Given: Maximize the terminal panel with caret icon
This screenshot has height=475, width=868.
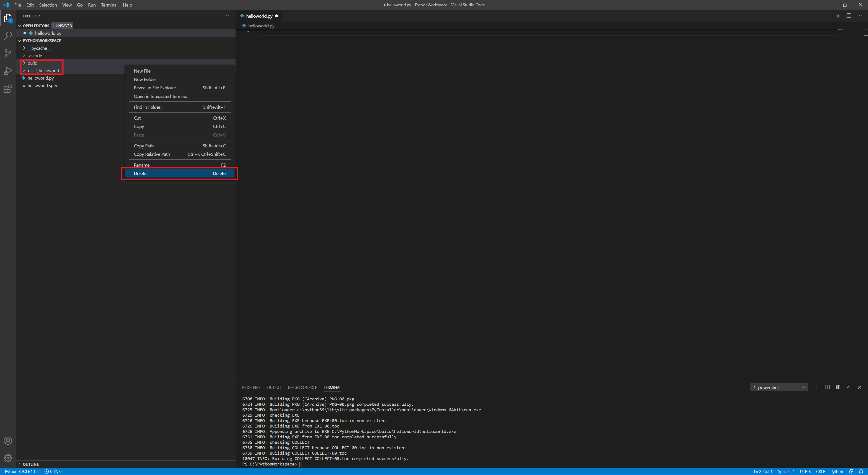Looking at the screenshot, I should [x=849, y=387].
